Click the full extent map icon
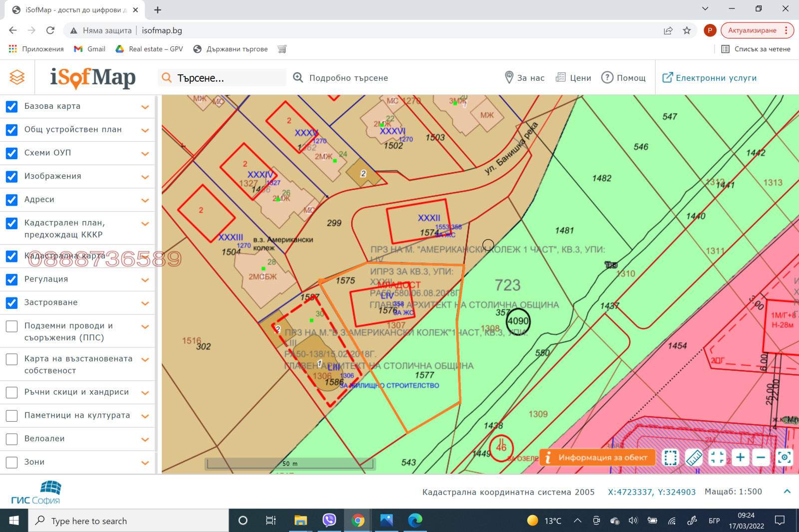This screenshot has height=532, width=799. tap(717, 457)
